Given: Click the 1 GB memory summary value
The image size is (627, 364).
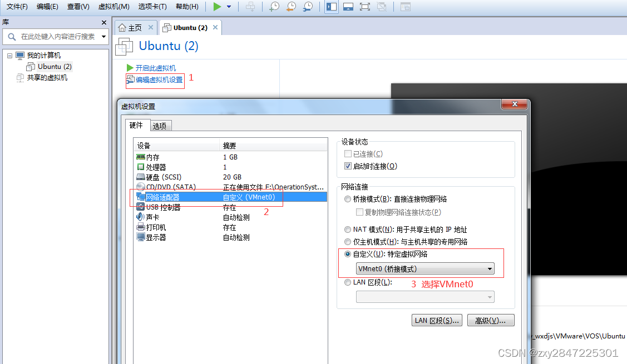Looking at the screenshot, I should [230, 157].
